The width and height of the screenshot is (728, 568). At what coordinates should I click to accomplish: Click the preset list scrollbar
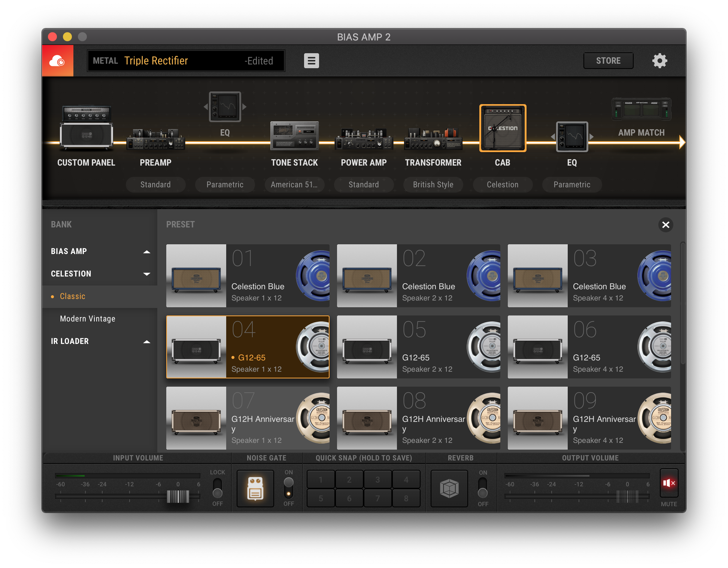click(682, 303)
